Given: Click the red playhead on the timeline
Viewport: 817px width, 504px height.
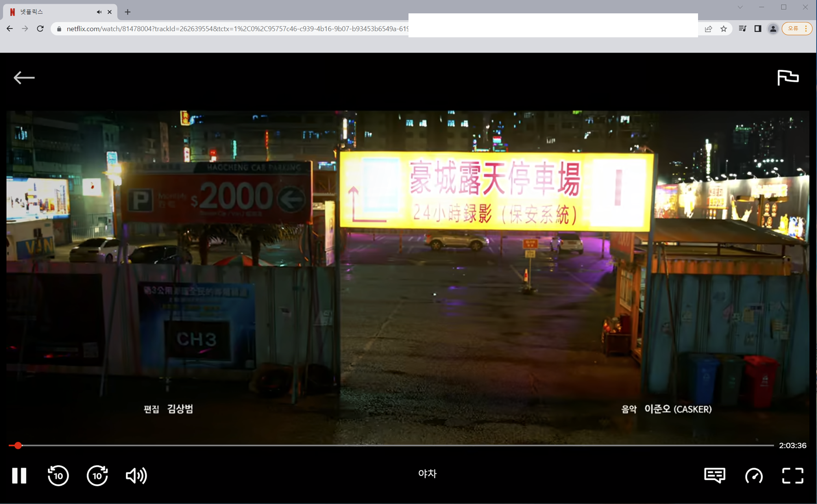Looking at the screenshot, I should [18, 445].
